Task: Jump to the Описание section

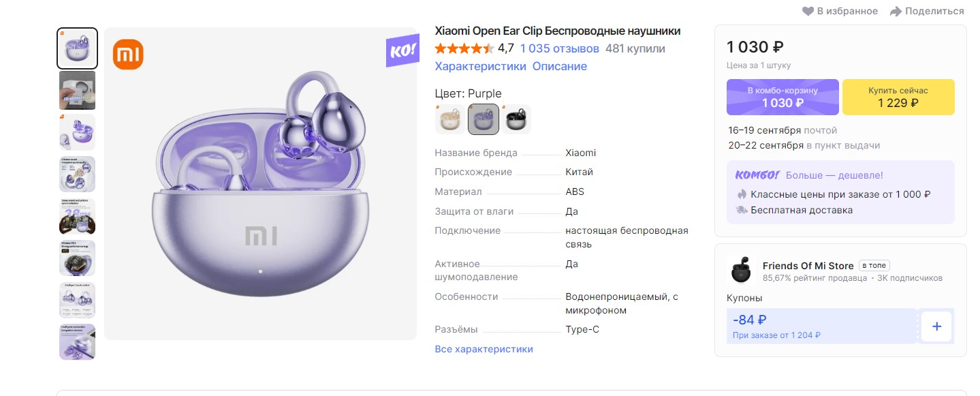Action: point(559,66)
